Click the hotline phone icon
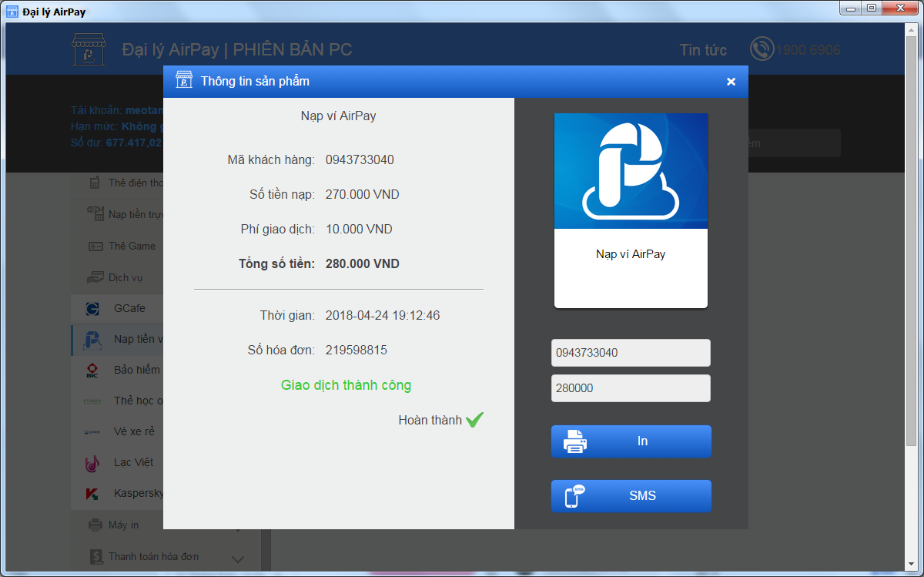 click(x=762, y=49)
